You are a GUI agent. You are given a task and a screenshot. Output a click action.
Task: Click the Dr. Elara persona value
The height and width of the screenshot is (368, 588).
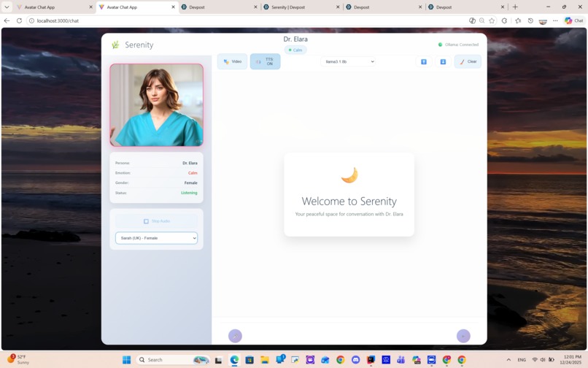tap(190, 163)
